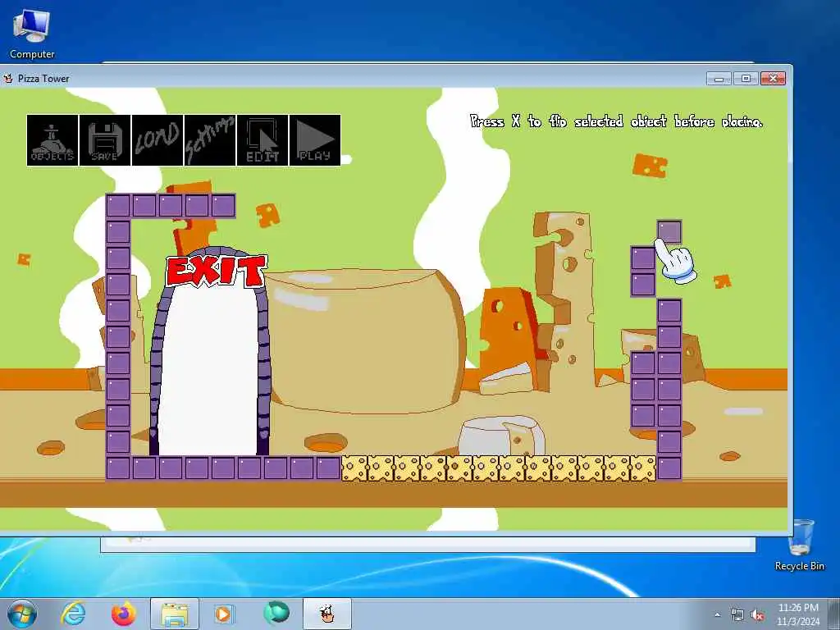
Task: Launch Internet Explorer from taskbar
Action: pyautogui.click(x=73, y=614)
